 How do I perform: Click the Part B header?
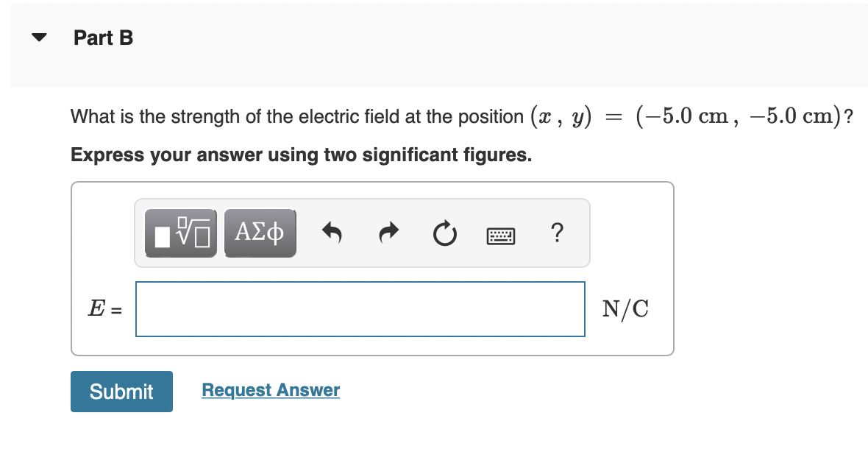(102, 38)
